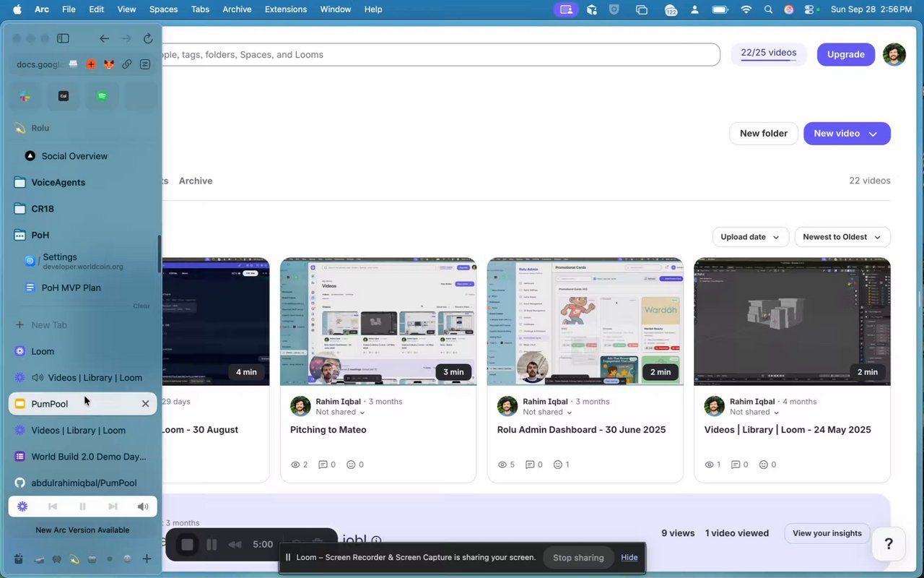Expand the New video dropdown arrow
Screen dimensions: 924x578
(873, 134)
